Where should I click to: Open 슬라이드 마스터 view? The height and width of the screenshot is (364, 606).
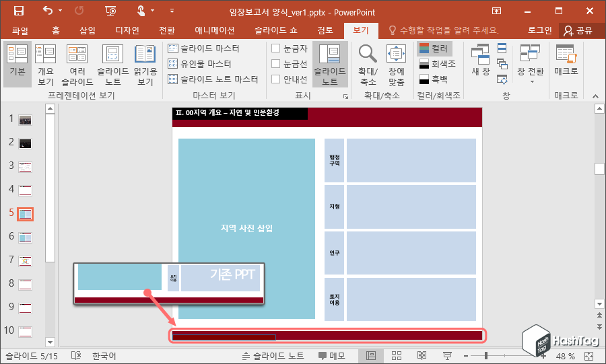pos(203,48)
